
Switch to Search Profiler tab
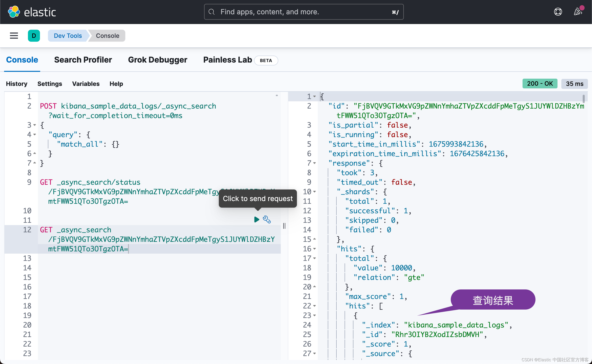click(x=83, y=60)
